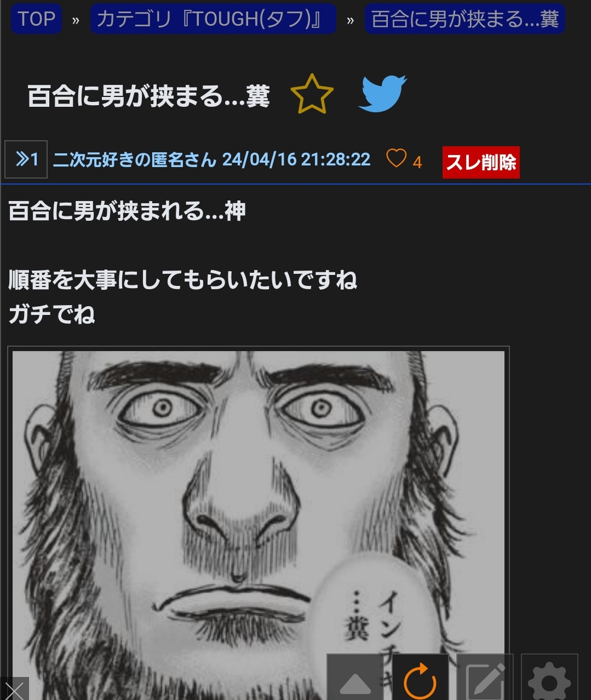Open settings gear icon
The width and height of the screenshot is (591, 700).
coord(549,678)
